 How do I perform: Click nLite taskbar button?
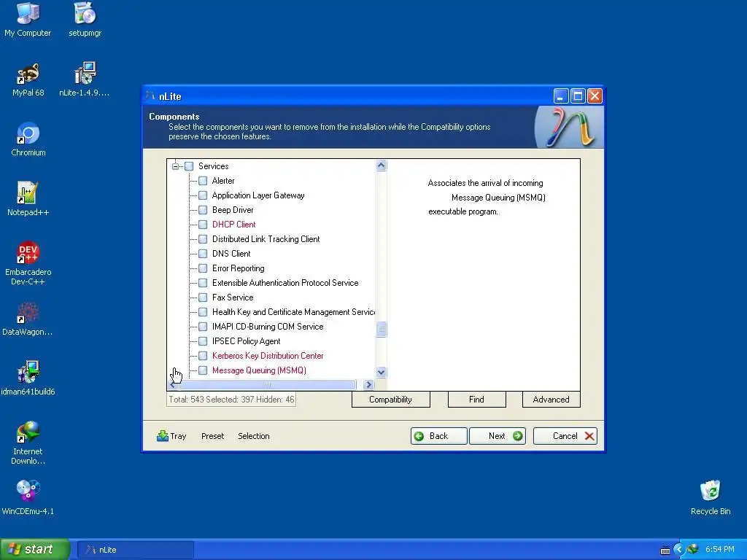[x=135, y=550]
